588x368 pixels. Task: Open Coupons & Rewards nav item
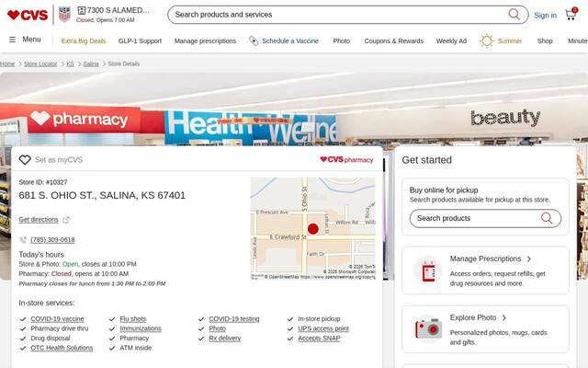(x=394, y=40)
